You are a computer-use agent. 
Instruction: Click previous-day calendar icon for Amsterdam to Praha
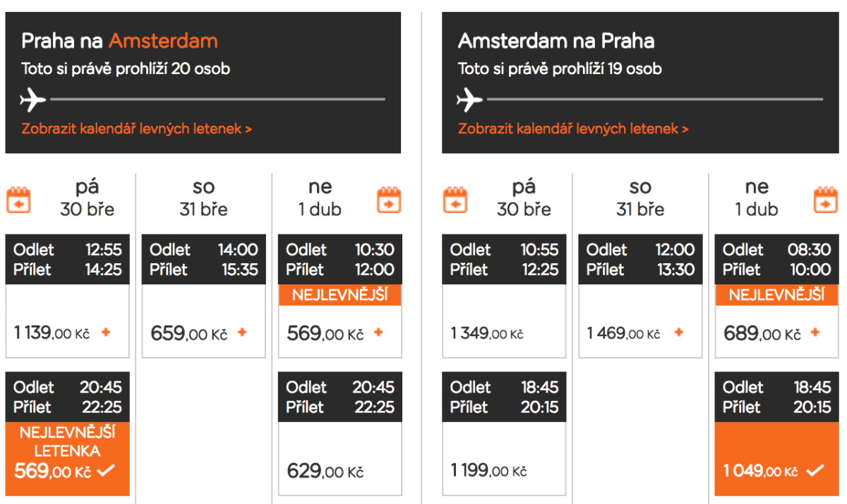click(455, 199)
